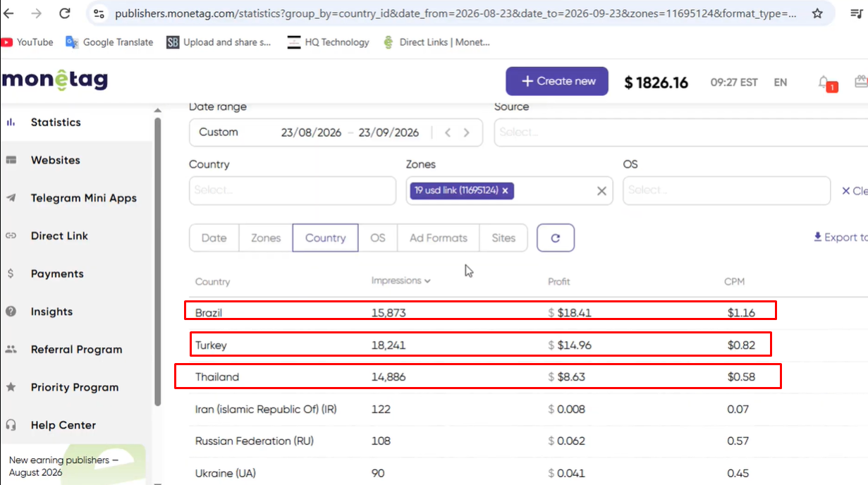Sort by the Impressions column header
The width and height of the screenshot is (868, 485).
point(401,281)
